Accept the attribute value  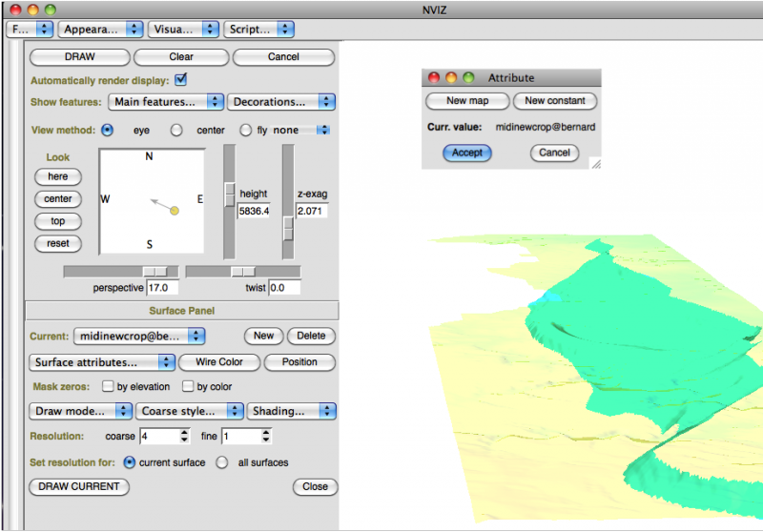point(466,153)
